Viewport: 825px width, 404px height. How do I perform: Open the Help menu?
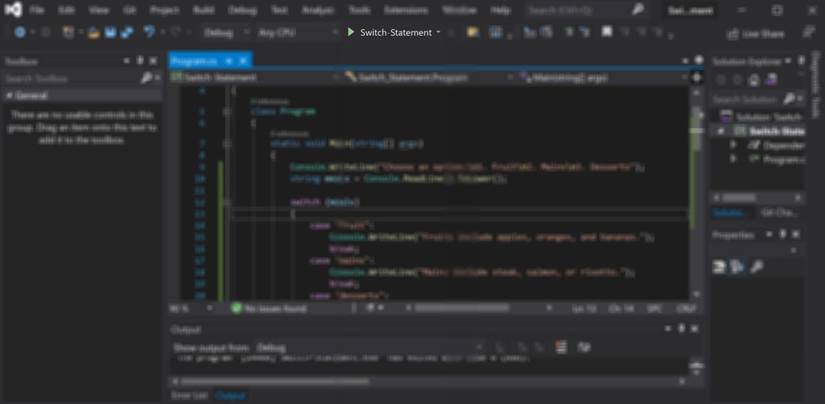point(500,11)
